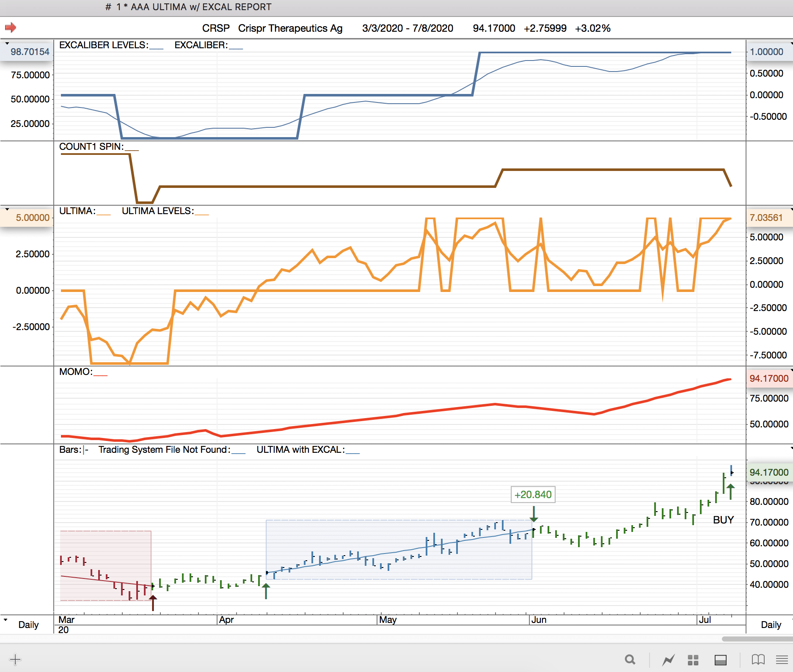Click the plus icon in the bottom toolbar
This screenshot has height=672, width=793.
pos(15,659)
